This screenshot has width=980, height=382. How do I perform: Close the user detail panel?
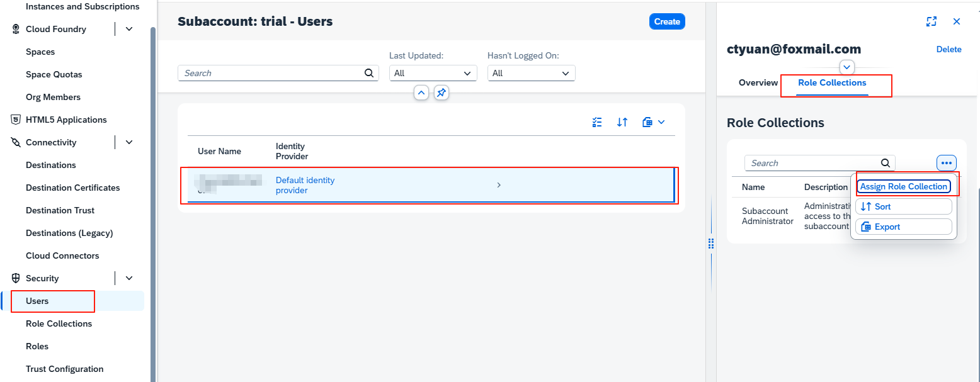click(957, 21)
